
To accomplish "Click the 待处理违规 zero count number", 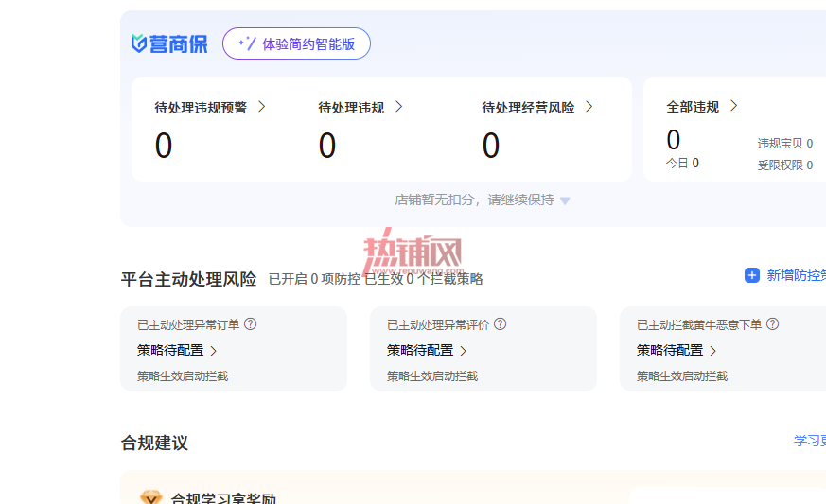I will (x=327, y=146).
